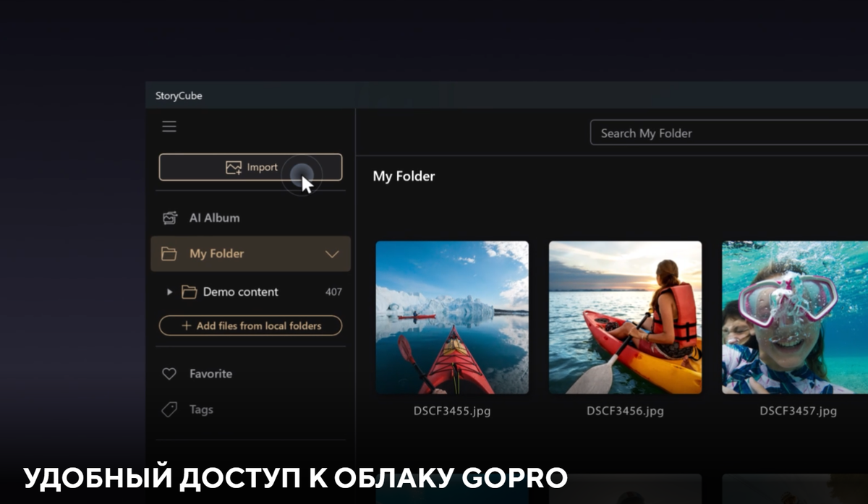Select My Folder in sidebar
The width and height of the screenshot is (868, 504).
250,254
